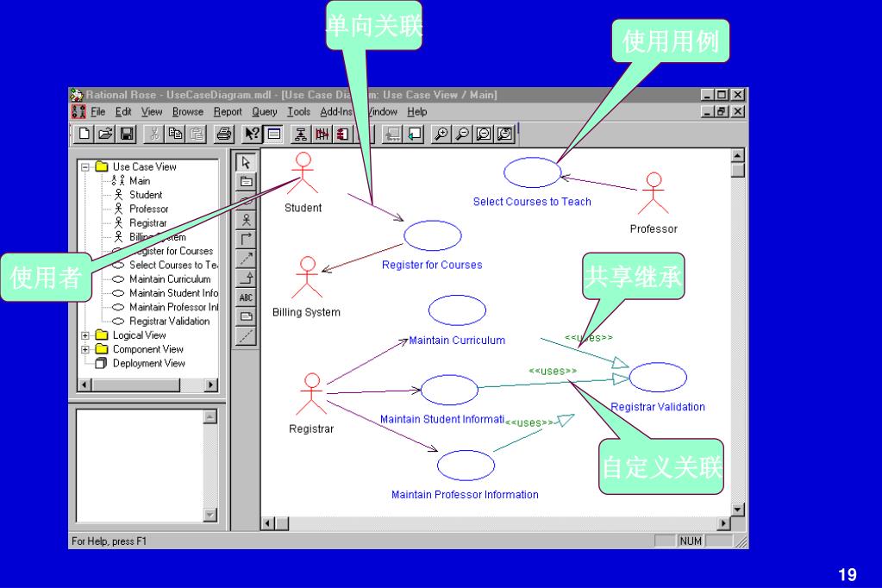Activate context-sensitive help arrow icon
This screenshot has height=588, width=882.
click(x=252, y=134)
